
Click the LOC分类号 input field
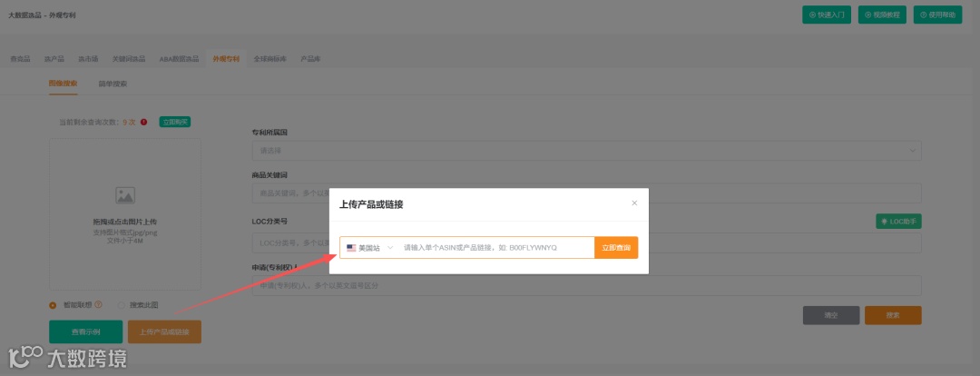(x=586, y=242)
